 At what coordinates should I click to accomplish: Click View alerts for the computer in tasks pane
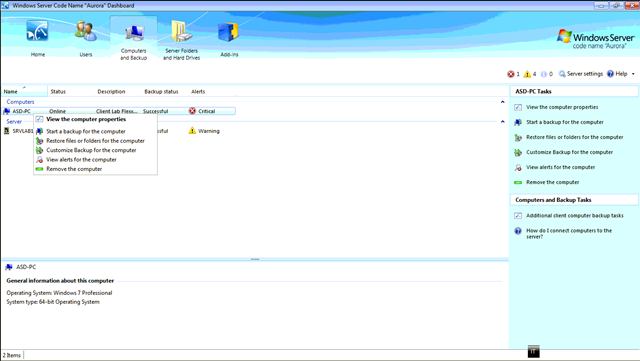pos(560,167)
